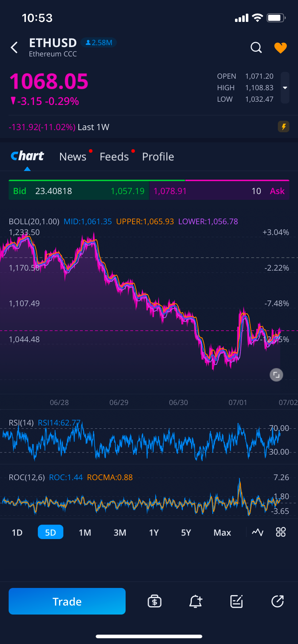The width and height of the screenshot is (298, 644).
Task: Open chart type line icon
Action: coord(258,532)
